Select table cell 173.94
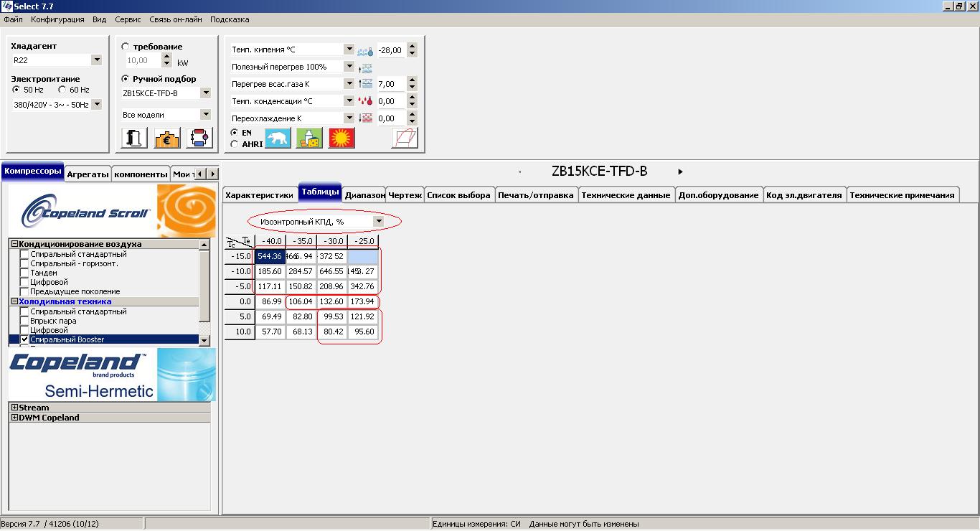Screen dimensions: 980x531 click(363, 301)
